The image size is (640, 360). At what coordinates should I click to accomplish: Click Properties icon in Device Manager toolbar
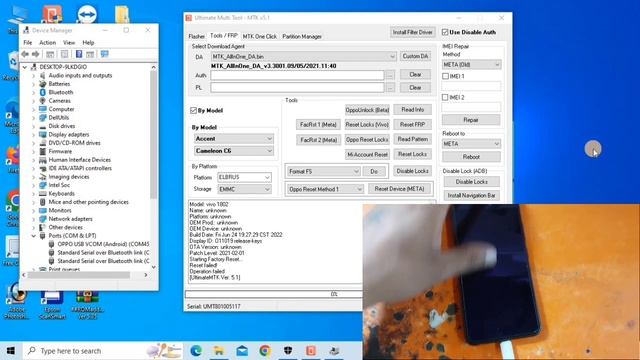(x=64, y=54)
